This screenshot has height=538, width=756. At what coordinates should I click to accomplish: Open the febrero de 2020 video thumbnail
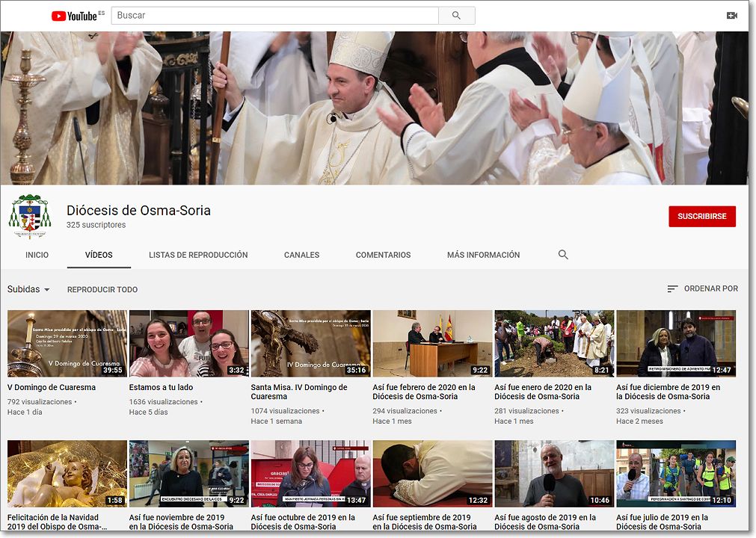tap(432, 344)
